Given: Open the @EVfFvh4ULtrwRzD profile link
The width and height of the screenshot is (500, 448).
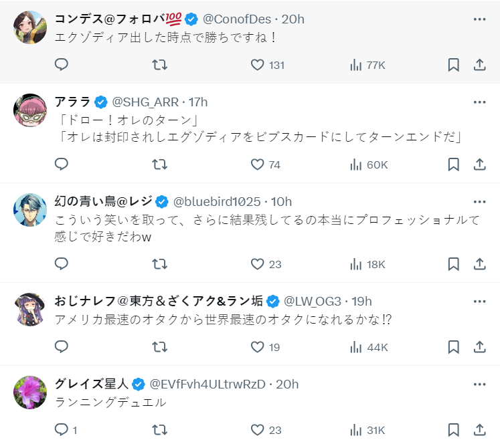Looking at the screenshot, I should (x=207, y=384).
